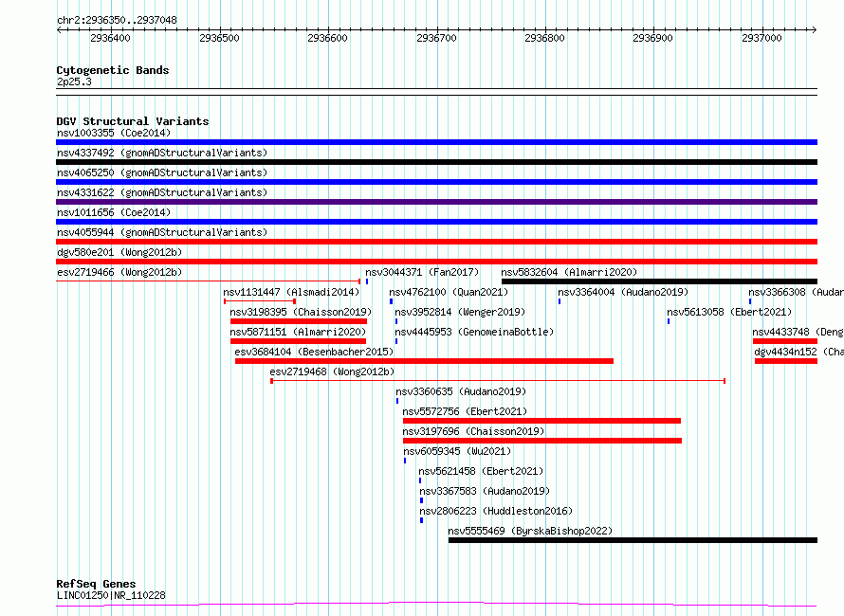This screenshot has height=616, width=844.
Task: Click the DGV Structural Variants track title
Action: [133, 121]
